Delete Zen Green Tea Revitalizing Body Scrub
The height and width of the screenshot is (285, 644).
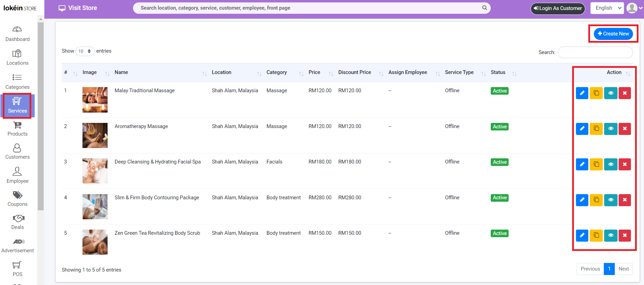click(x=625, y=235)
